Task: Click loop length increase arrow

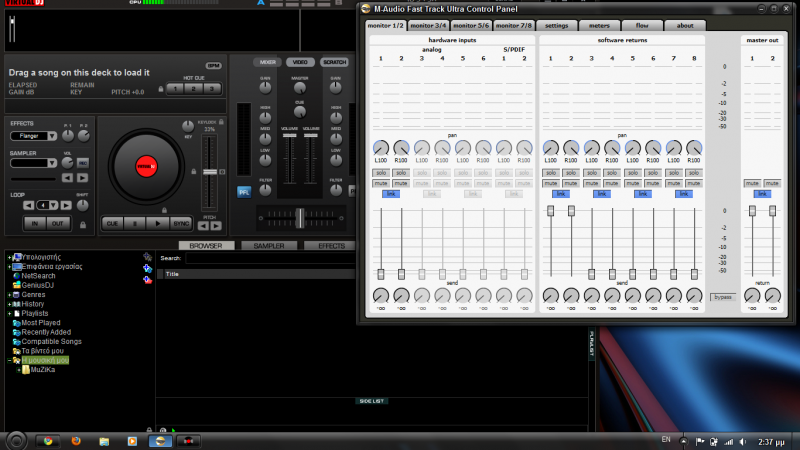Action: pyautogui.click(x=66, y=205)
